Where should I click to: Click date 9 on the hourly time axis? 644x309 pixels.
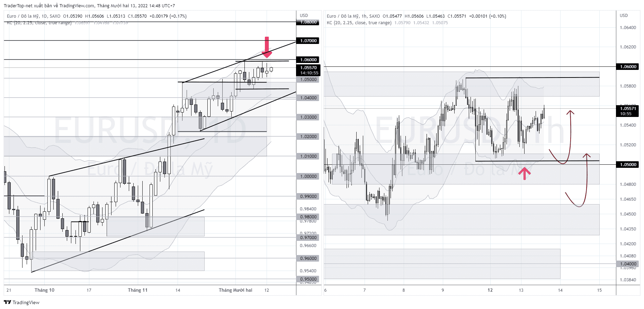[x=443, y=290]
